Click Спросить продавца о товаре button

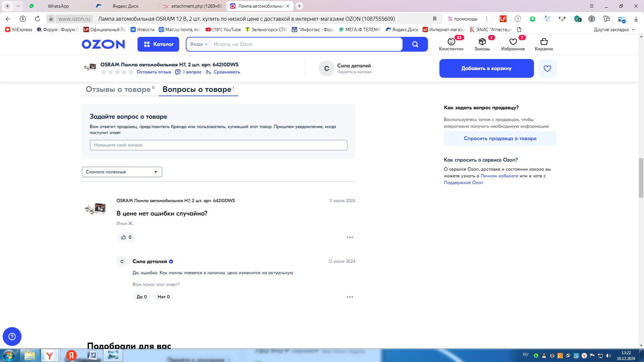point(500,138)
